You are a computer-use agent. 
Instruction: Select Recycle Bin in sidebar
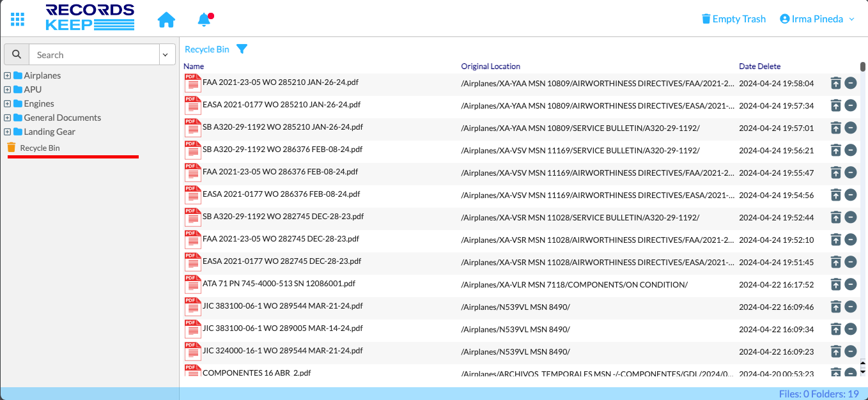pyautogui.click(x=39, y=148)
